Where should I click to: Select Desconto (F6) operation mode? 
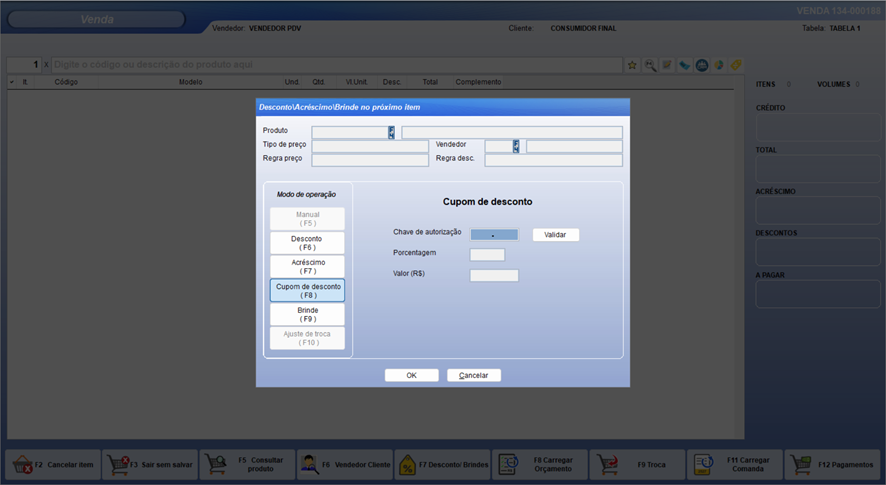click(x=307, y=243)
